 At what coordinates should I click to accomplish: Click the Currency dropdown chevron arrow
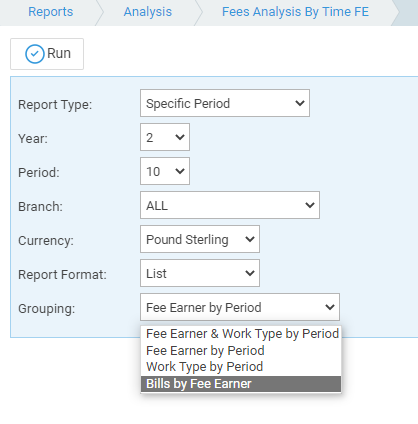[250, 239]
